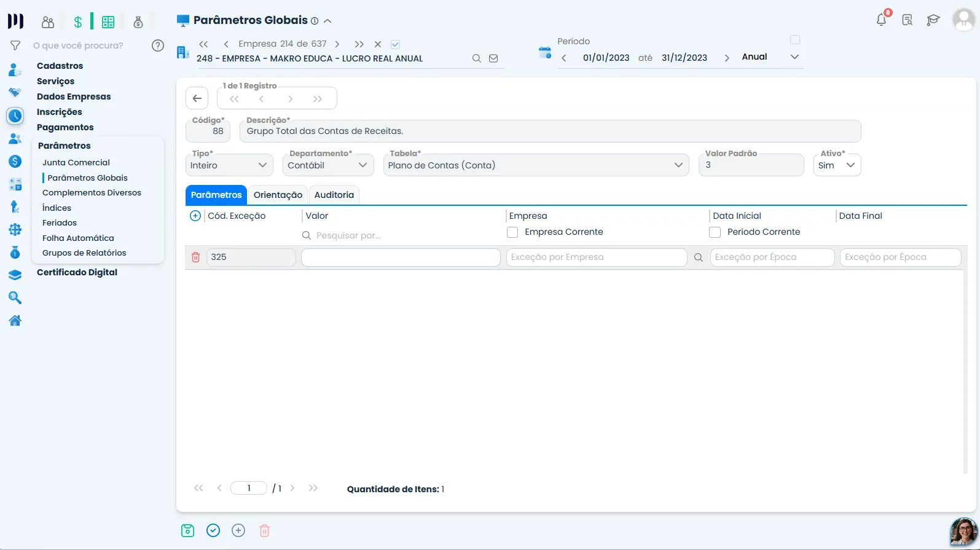Open the green spreadsheet module icon
This screenshot has height=550, width=980.
pyautogui.click(x=108, y=22)
